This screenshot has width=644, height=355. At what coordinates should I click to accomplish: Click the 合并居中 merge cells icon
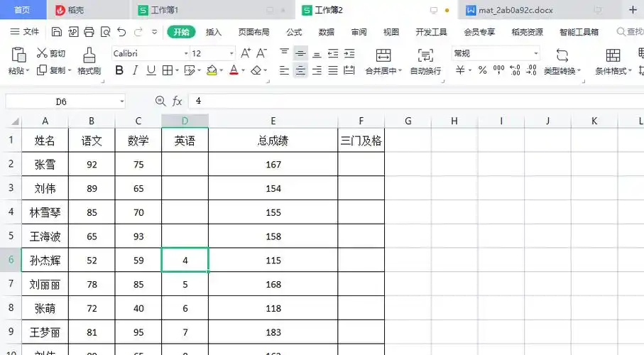tap(383, 55)
